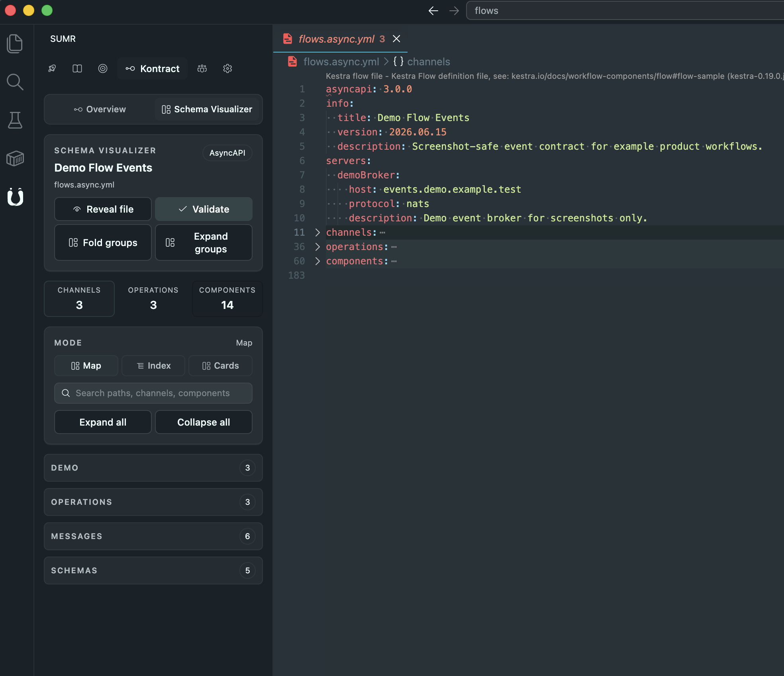Image resolution: width=784 pixels, height=676 pixels.
Task: Expand the SCHEMAS group
Action: (153, 570)
